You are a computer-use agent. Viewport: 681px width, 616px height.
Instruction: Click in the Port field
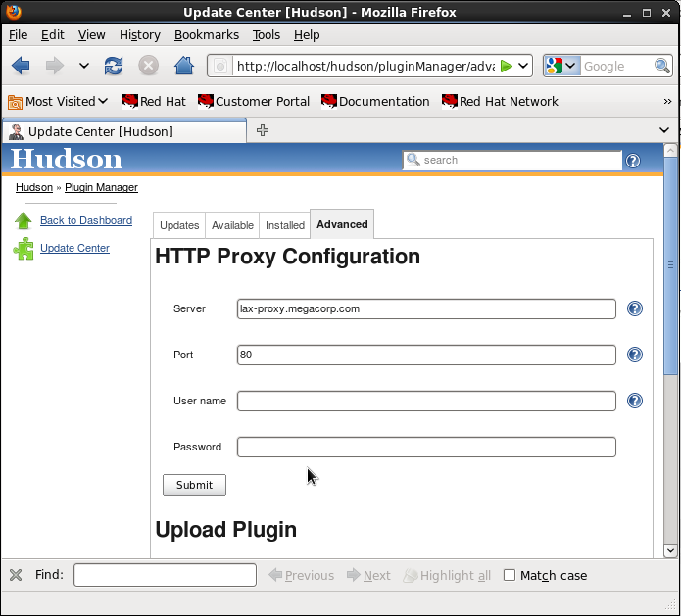tap(426, 355)
